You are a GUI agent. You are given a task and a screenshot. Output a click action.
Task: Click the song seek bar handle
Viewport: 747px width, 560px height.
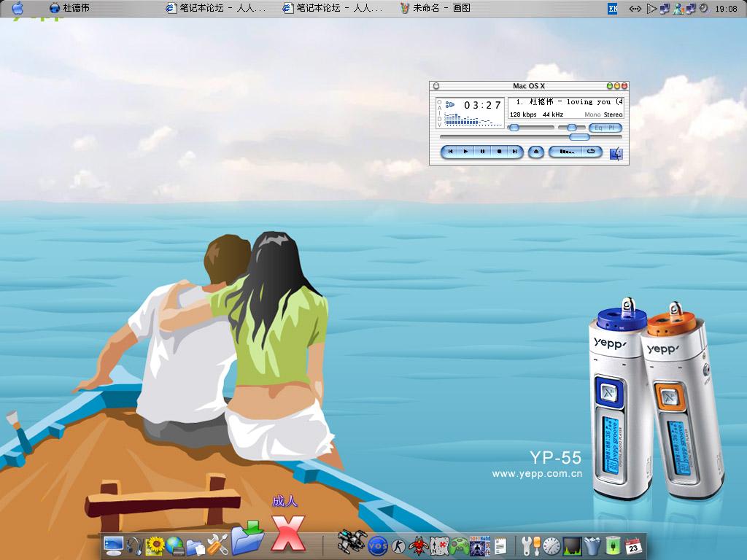[579, 136]
